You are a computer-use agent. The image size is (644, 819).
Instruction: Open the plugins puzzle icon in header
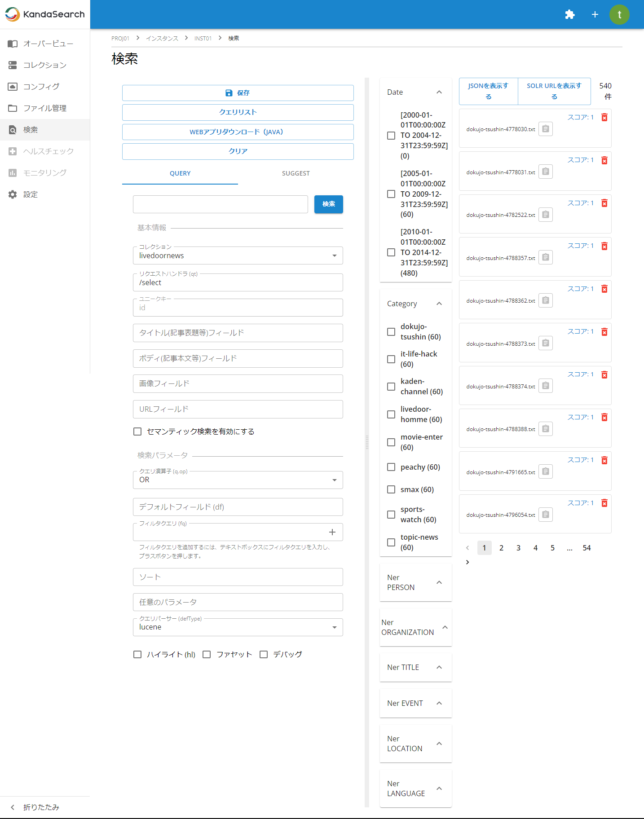570,14
